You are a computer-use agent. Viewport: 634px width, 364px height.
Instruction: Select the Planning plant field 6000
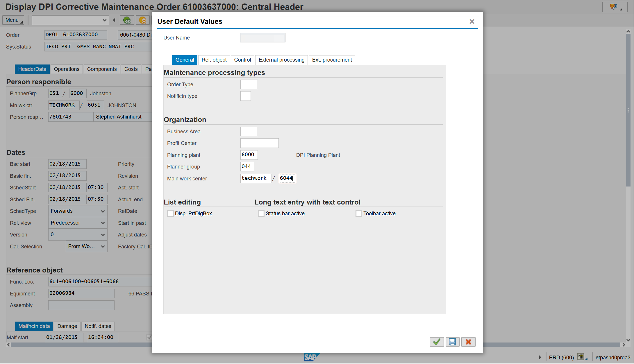(x=249, y=155)
